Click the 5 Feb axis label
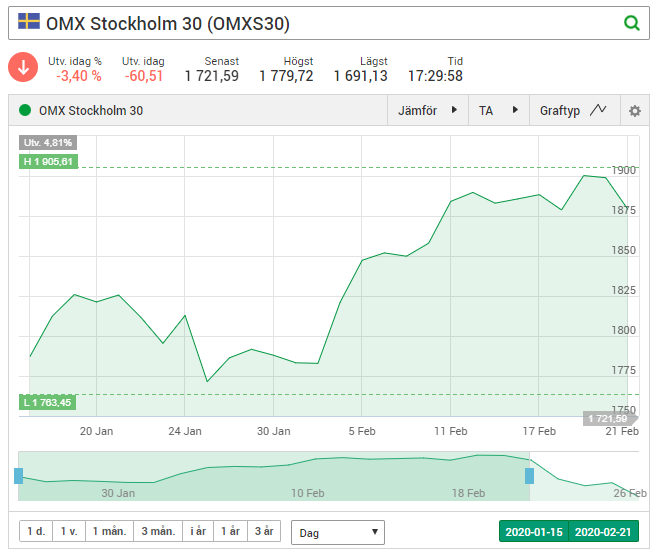The width and height of the screenshot is (653, 553). pyautogui.click(x=362, y=431)
